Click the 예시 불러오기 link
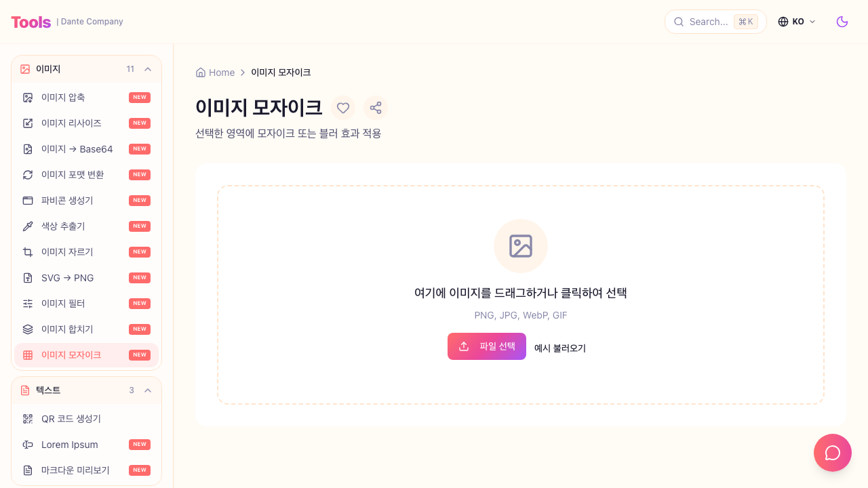868x488 pixels. (560, 348)
